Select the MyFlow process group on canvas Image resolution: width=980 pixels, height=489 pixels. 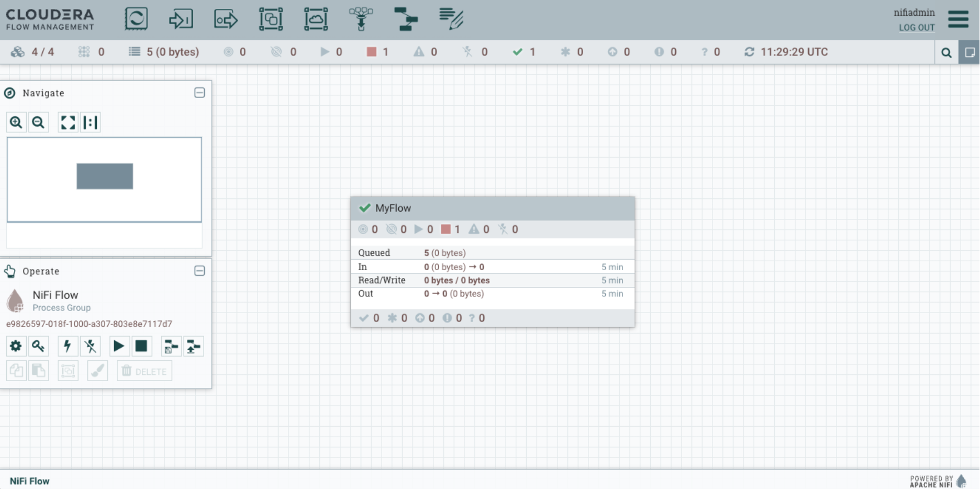coord(492,208)
